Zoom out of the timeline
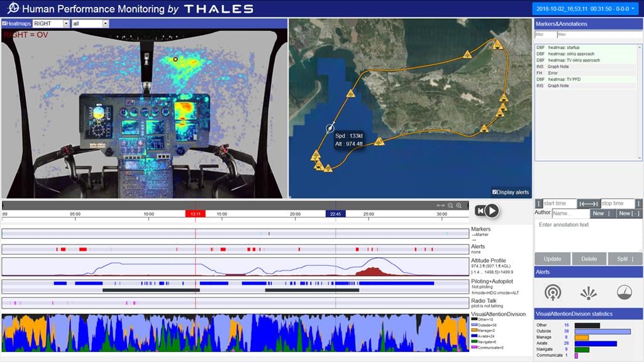 450,205
